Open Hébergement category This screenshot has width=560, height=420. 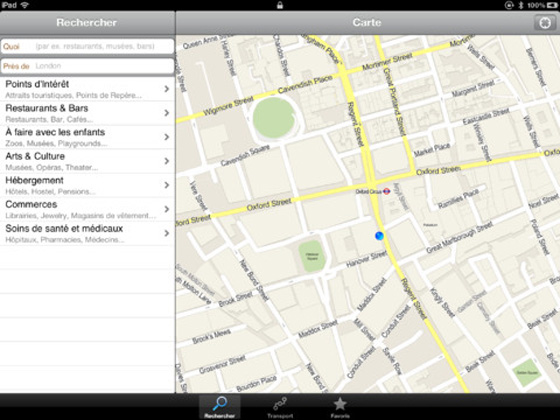(x=88, y=185)
